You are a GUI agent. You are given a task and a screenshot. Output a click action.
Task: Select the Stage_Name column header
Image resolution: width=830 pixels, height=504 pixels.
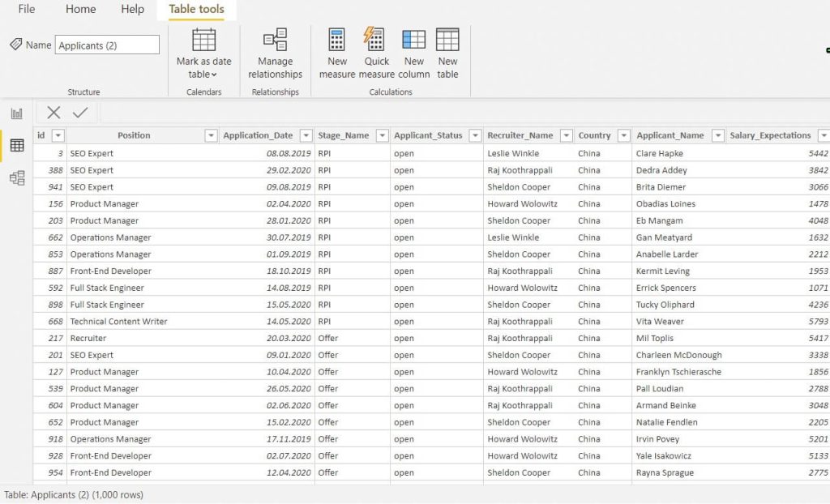343,135
